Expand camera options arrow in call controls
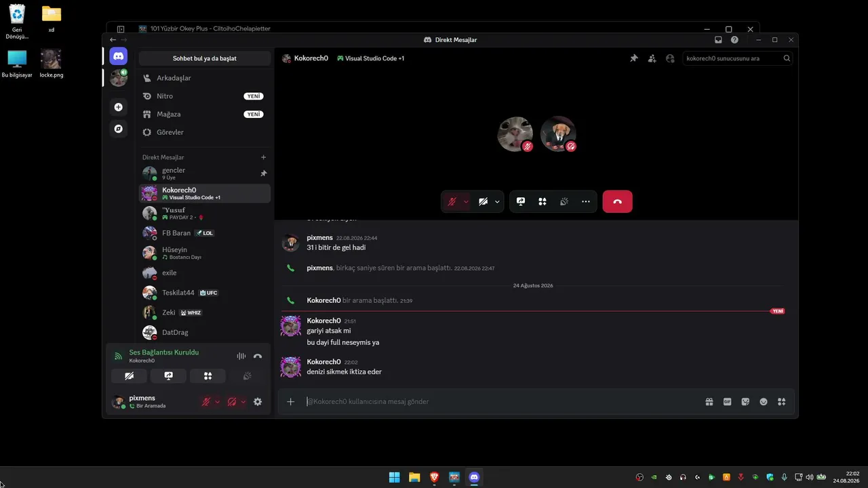Image resolution: width=868 pixels, height=488 pixels. [497, 201]
